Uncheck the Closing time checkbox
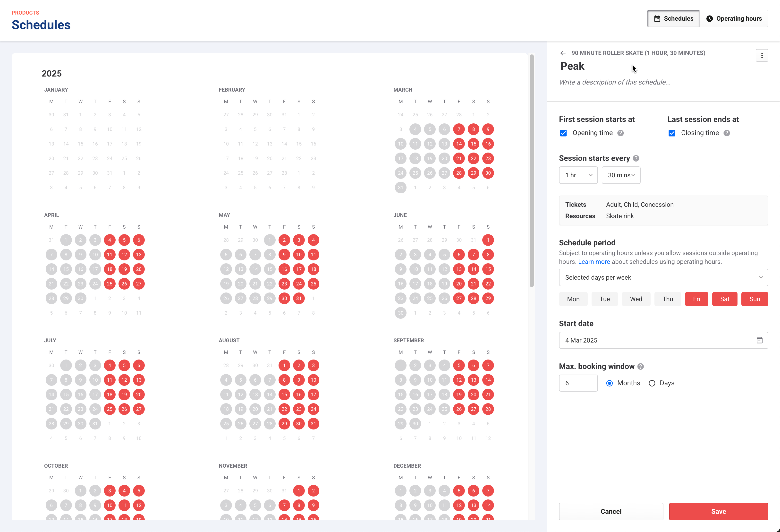The image size is (780, 532). [672, 133]
